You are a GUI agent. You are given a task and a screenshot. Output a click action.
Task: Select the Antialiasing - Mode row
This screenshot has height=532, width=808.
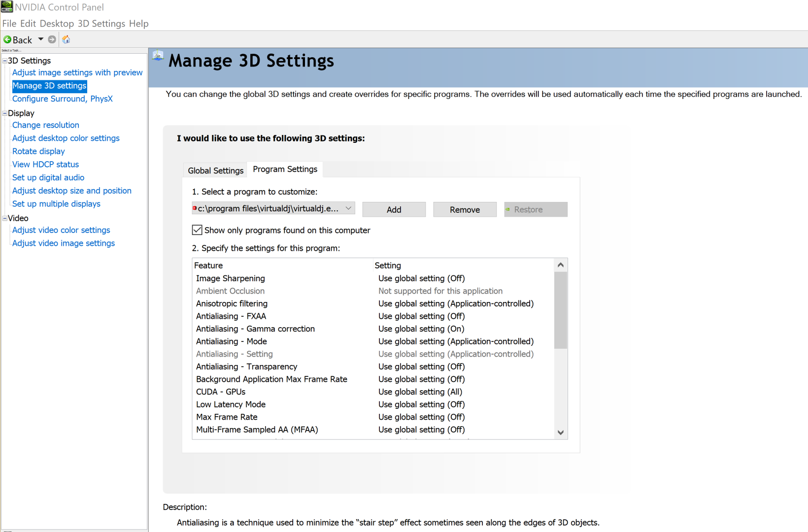pyautogui.click(x=373, y=341)
